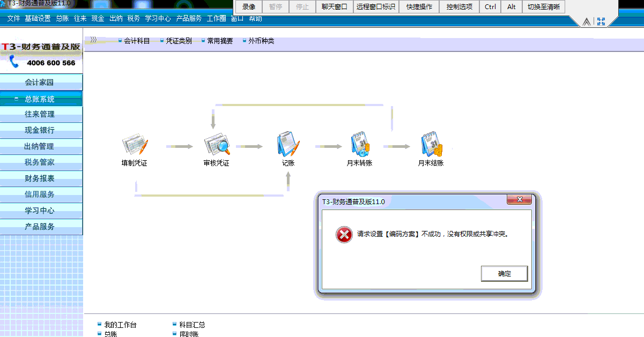Open the 常用摘要 shortcut link
The height and width of the screenshot is (337, 644).
[x=220, y=41]
